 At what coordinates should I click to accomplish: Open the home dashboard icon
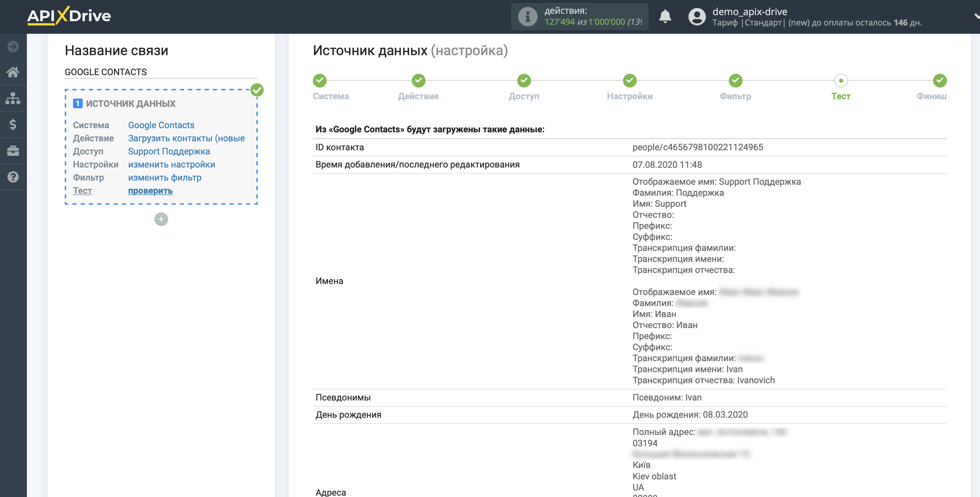(x=13, y=72)
